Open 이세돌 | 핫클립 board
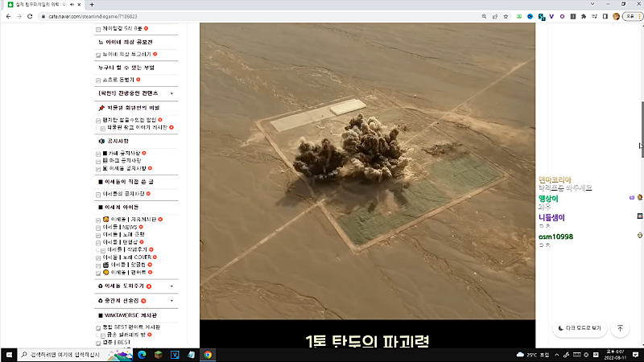This screenshot has width=644, height=362. click(x=128, y=265)
